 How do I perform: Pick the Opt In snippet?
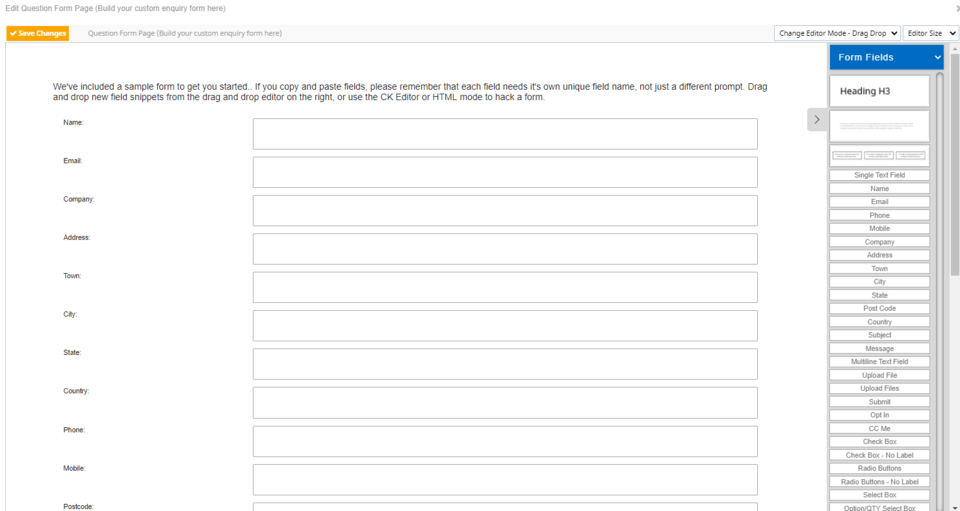[880, 415]
